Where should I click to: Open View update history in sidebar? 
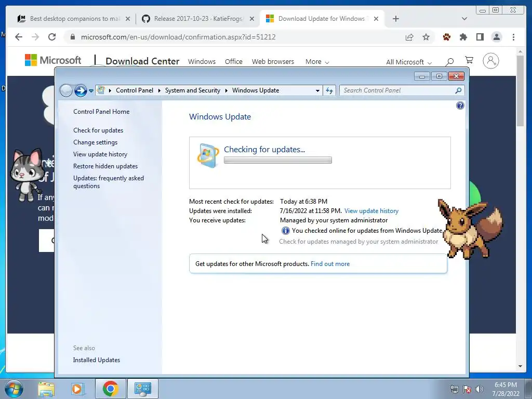pos(100,154)
